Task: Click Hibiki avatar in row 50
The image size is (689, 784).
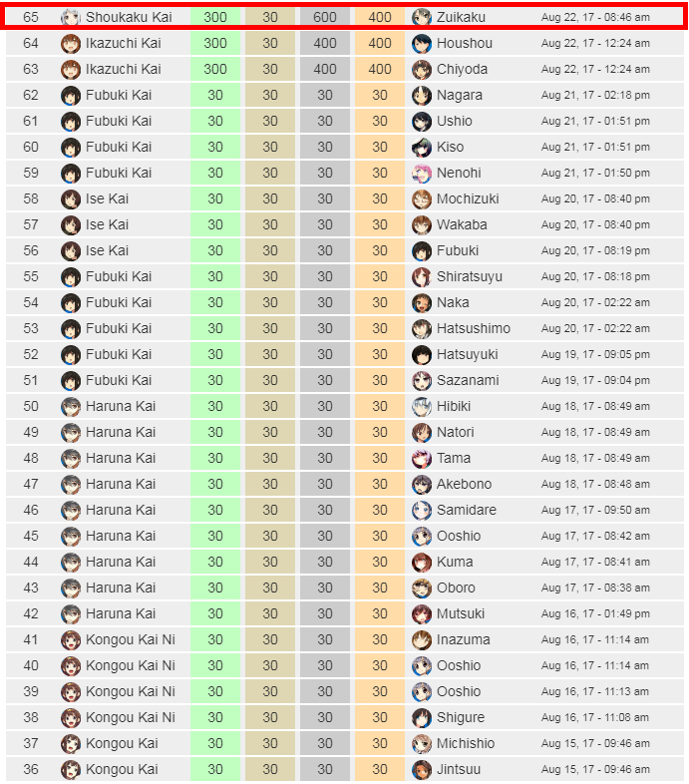Action: coord(422,407)
